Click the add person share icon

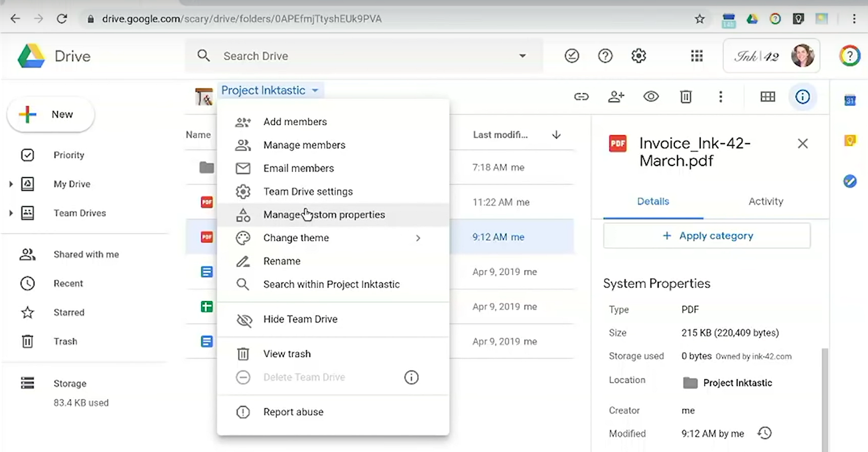[616, 97]
